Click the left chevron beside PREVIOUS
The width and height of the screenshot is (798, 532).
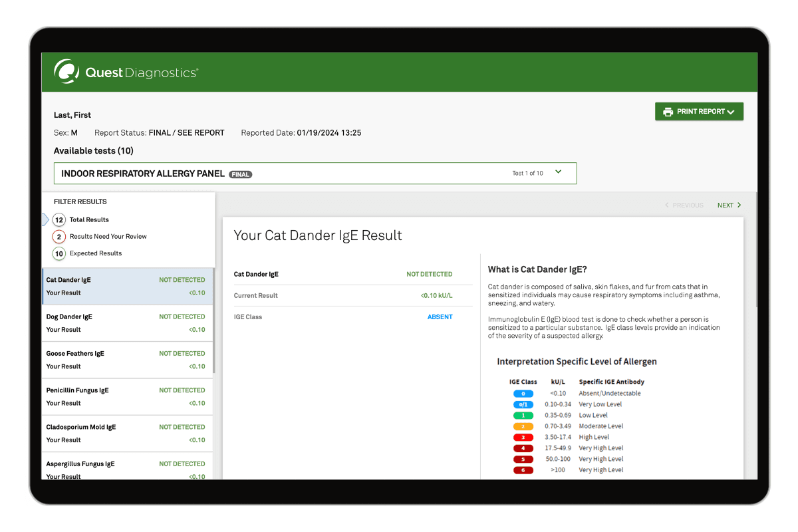tap(667, 205)
